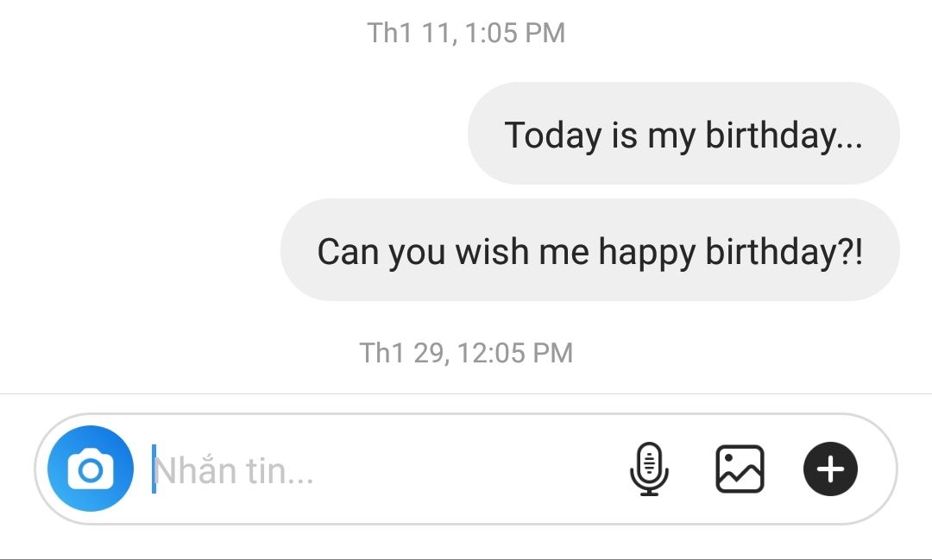Viewport: 932px width, 560px height.
Task: Select the 'Today is my birthday...' message bubble
Action: (x=683, y=133)
